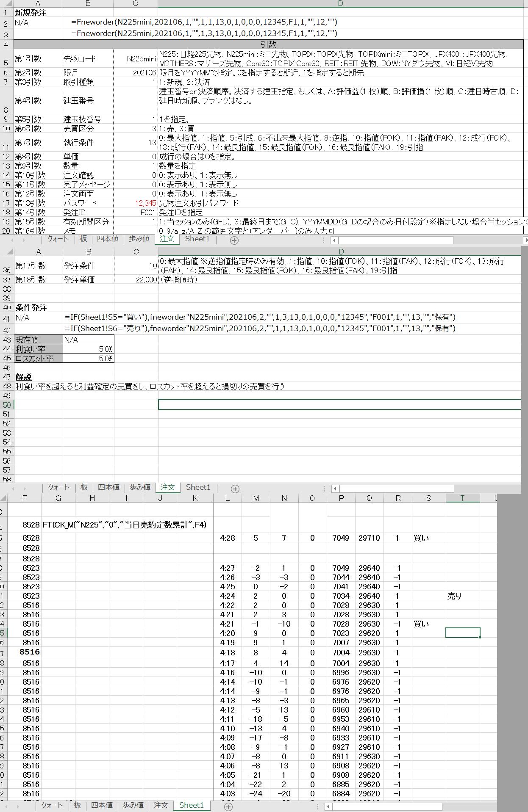Select the red password cell showing 12,345
This screenshot has width=528, height=812.
click(x=135, y=203)
